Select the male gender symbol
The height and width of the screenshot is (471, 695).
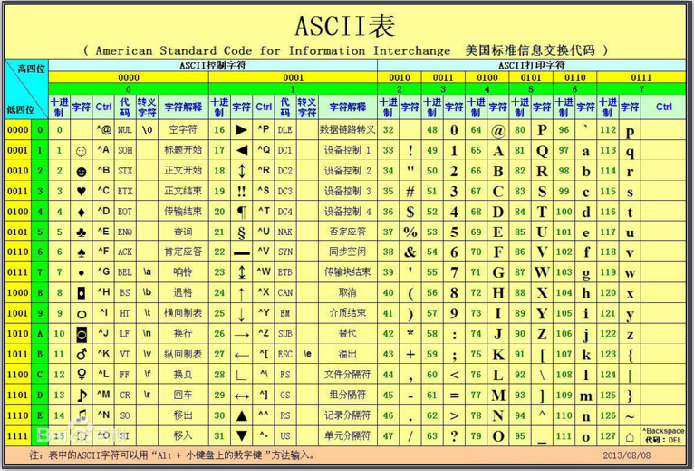click(x=81, y=353)
